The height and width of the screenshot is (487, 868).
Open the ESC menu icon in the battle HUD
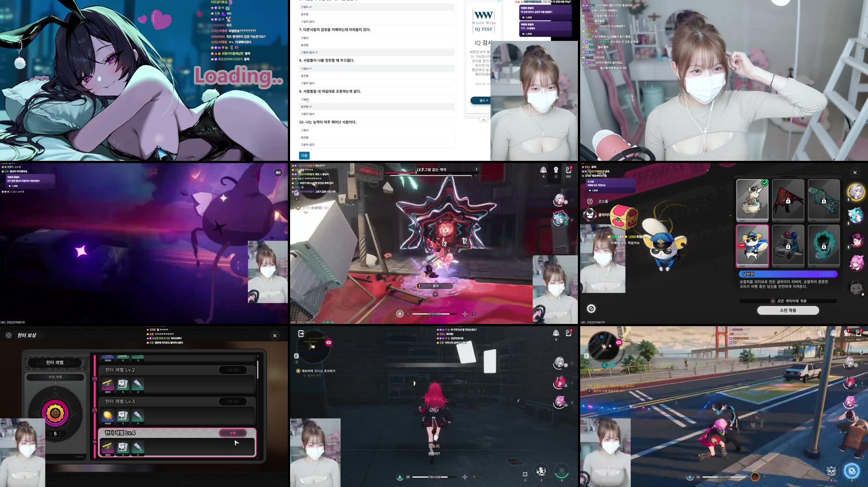(x=568, y=170)
